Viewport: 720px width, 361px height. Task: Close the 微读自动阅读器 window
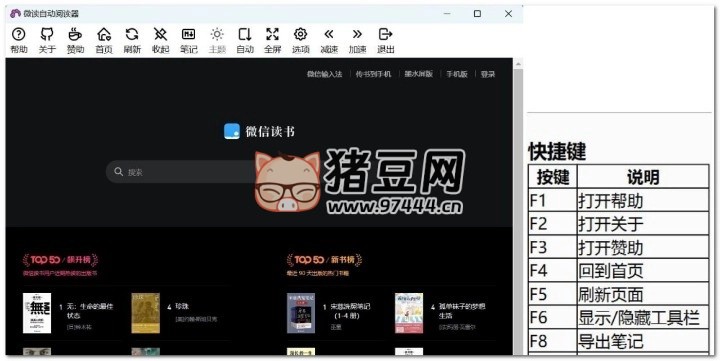(x=508, y=14)
